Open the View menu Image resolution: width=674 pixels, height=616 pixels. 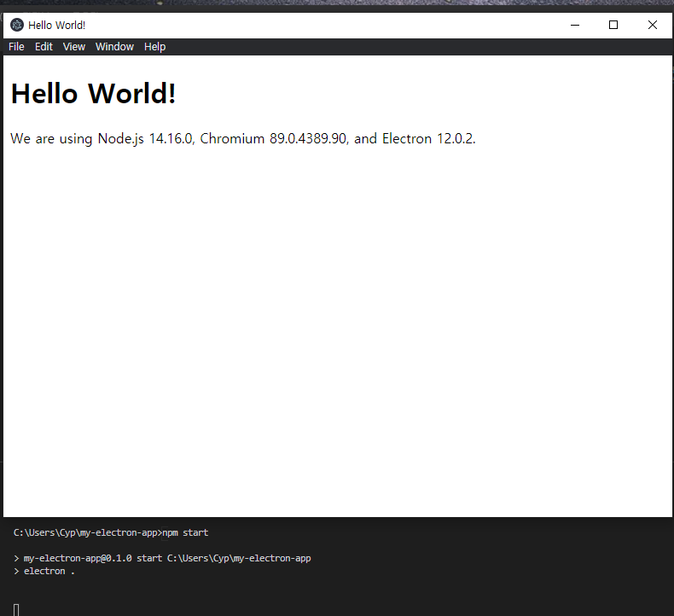click(74, 46)
